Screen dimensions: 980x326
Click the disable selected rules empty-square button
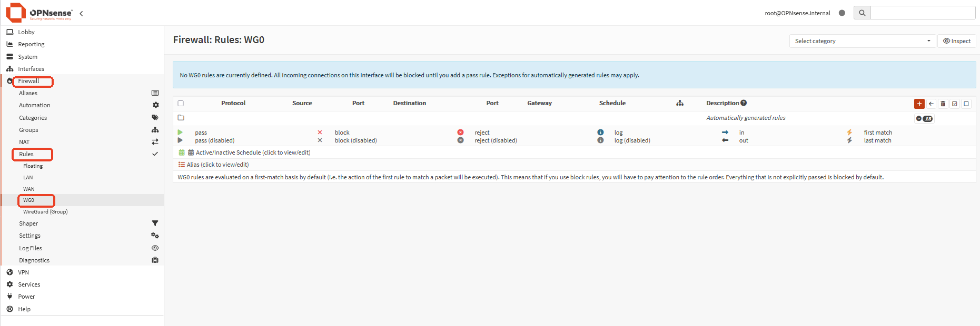click(966, 104)
